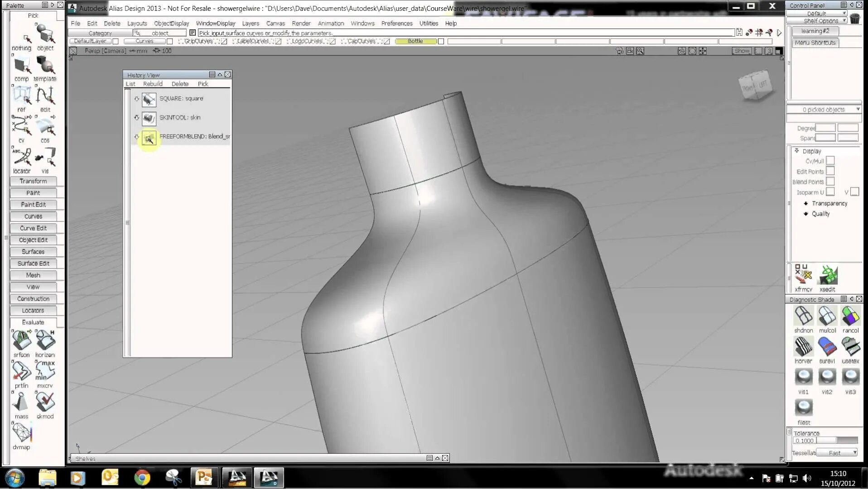Open the Tessellation quality dropdown showing Fast
Image resolution: width=868 pixels, height=489 pixels.
(837, 452)
